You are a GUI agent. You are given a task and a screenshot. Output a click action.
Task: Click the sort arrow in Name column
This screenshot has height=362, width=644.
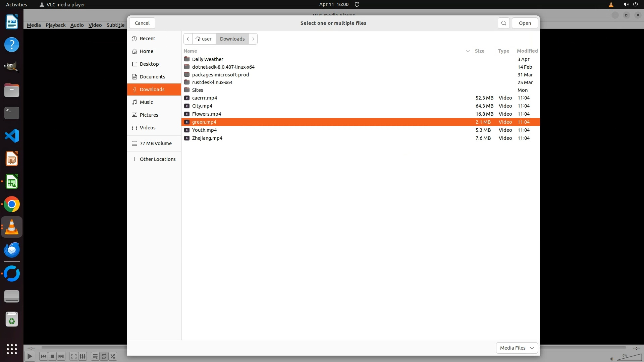pos(468,51)
